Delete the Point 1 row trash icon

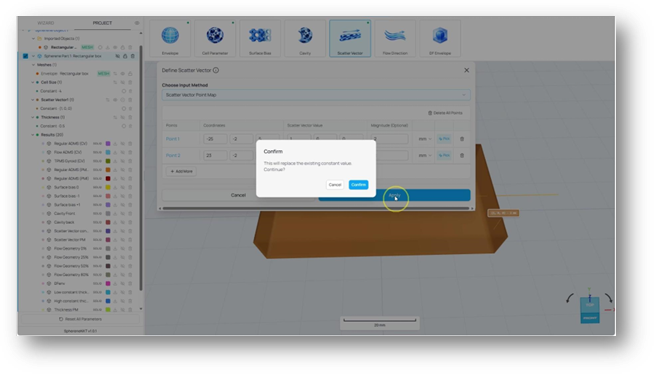(x=462, y=139)
